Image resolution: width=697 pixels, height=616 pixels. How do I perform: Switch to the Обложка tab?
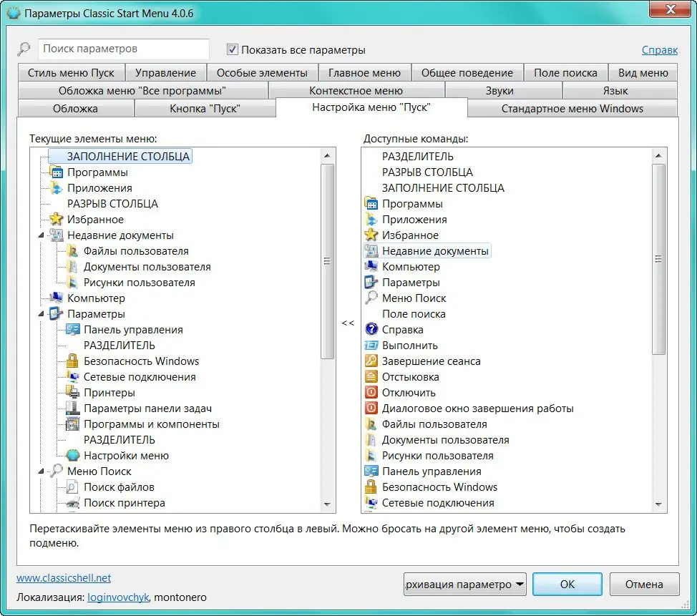click(x=75, y=109)
